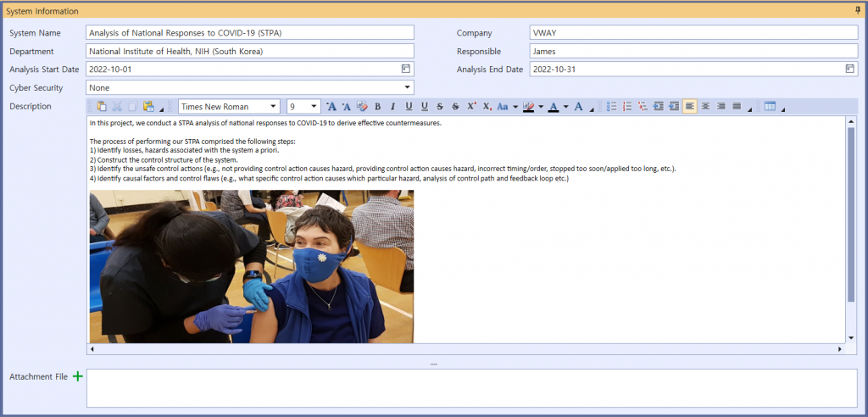Select align text left
This screenshot has height=417, width=868.
coord(690,106)
